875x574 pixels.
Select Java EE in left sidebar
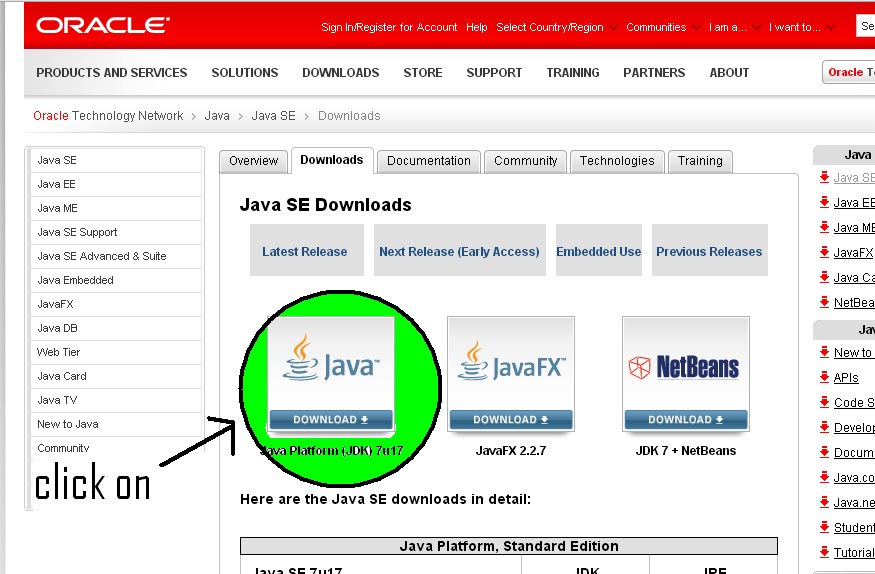pos(116,184)
